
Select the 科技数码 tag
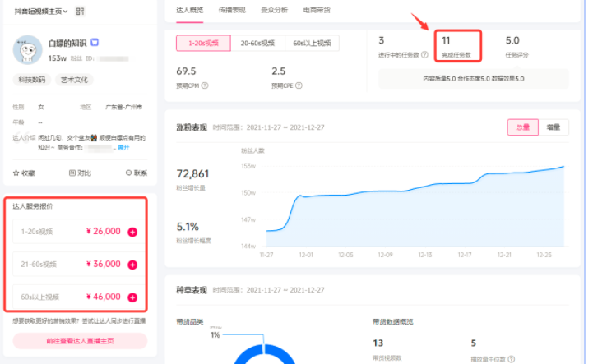pyautogui.click(x=32, y=80)
